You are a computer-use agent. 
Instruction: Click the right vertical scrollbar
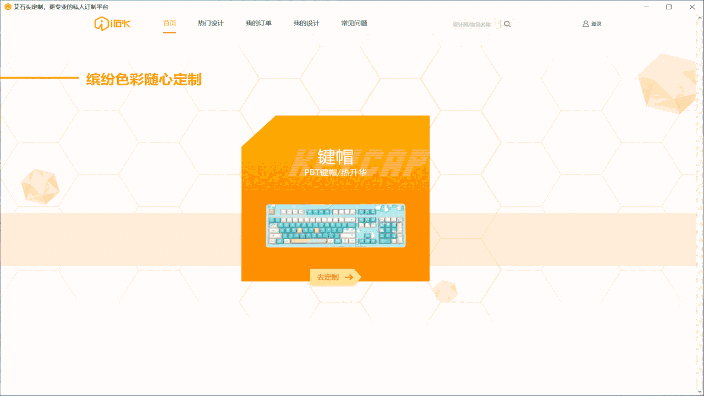point(700,204)
